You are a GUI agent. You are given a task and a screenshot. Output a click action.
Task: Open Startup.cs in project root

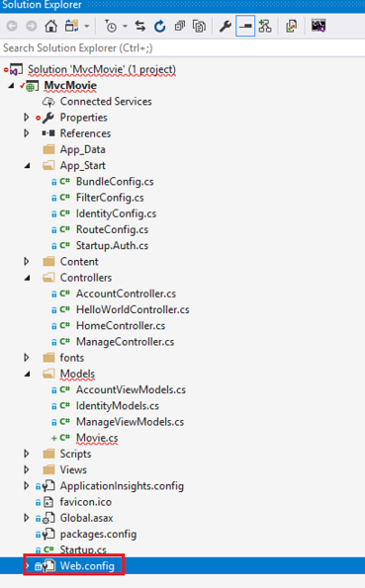click(x=83, y=549)
